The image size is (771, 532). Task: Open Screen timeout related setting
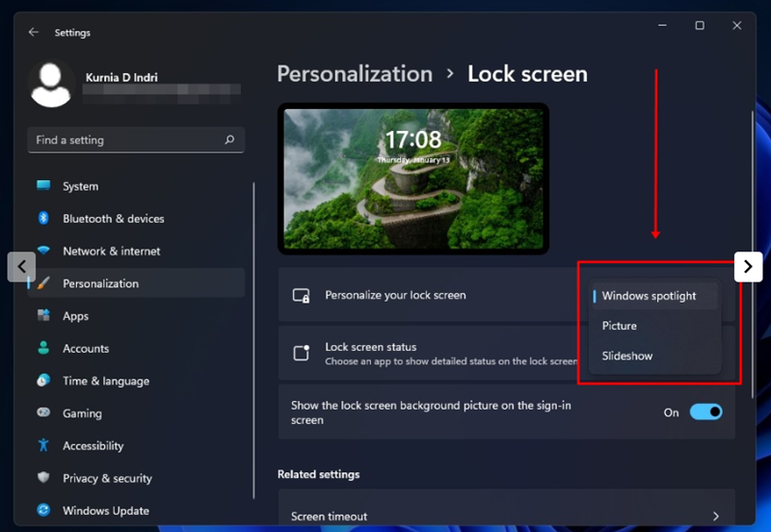[x=507, y=507]
